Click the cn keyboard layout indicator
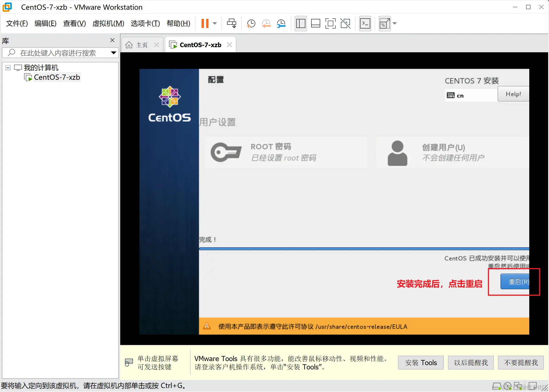Viewport: 549px width, 392px height. [471, 95]
